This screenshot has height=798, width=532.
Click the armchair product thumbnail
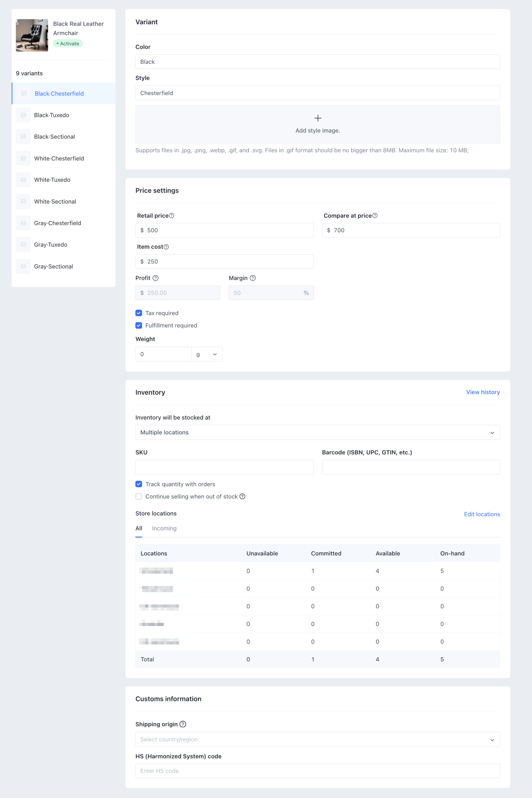pyautogui.click(x=32, y=35)
